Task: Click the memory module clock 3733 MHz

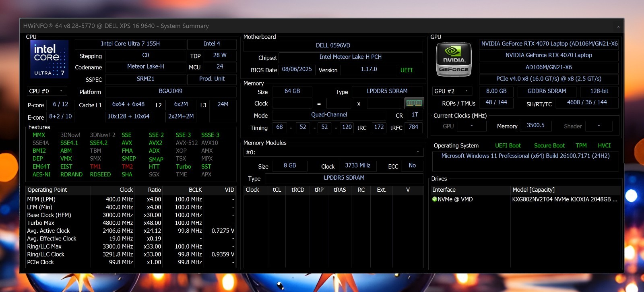Action: (358, 165)
